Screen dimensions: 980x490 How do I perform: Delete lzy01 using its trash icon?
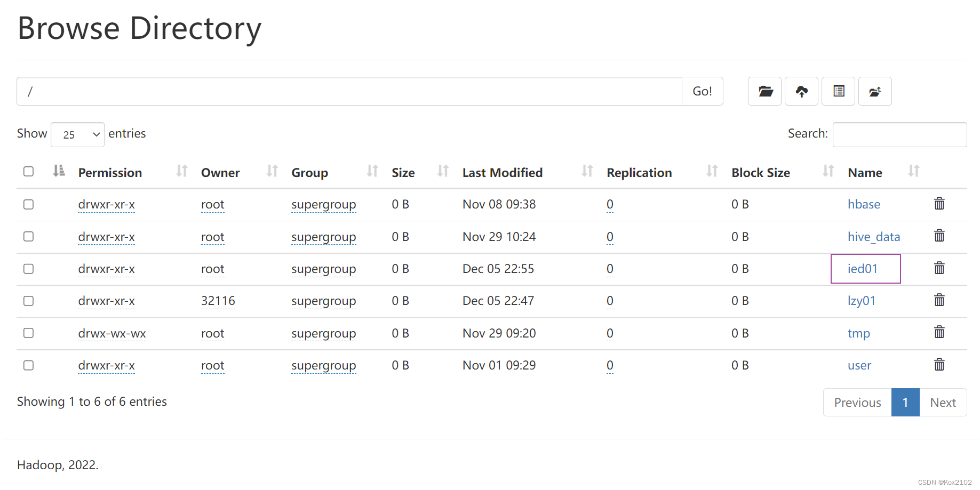[x=939, y=300]
